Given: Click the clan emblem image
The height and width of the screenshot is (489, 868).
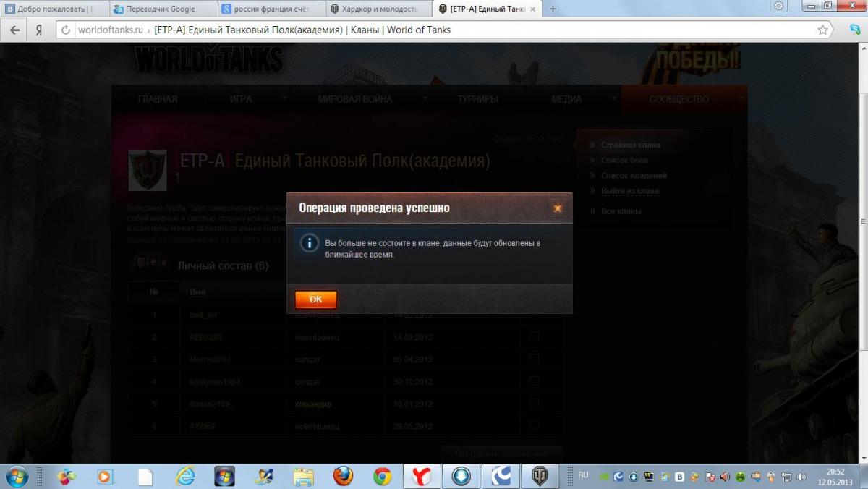Looking at the screenshot, I should coord(148,170).
